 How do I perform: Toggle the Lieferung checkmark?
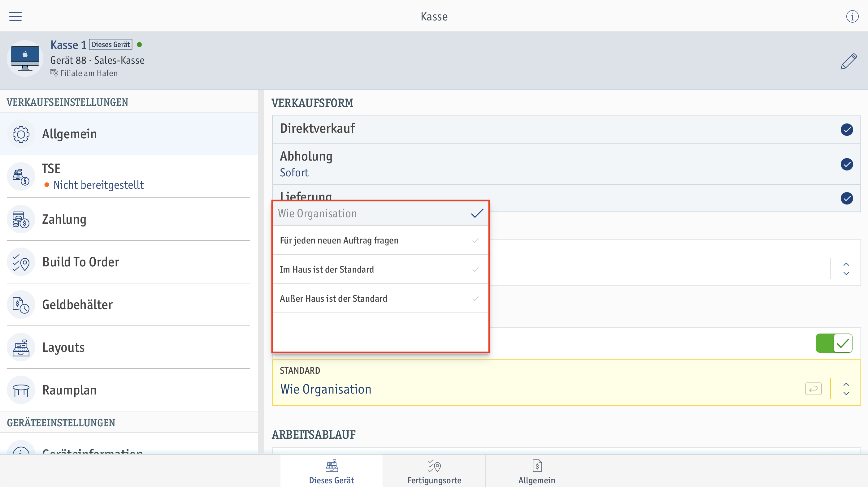point(846,198)
